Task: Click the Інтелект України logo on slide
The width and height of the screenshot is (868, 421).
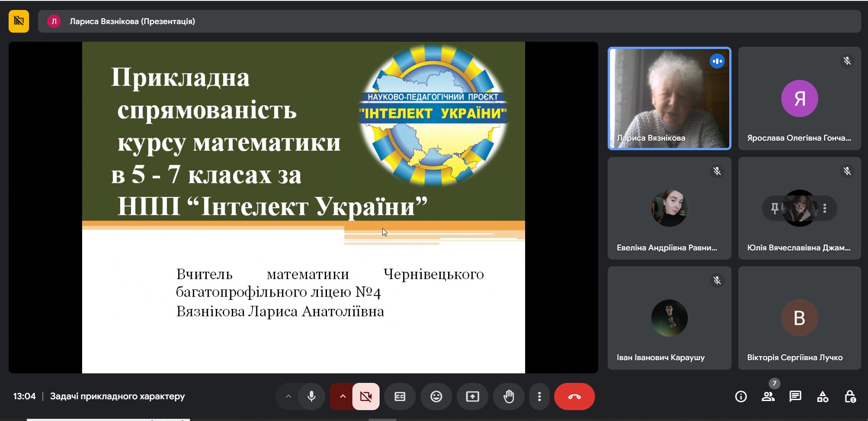Action: tap(433, 115)
